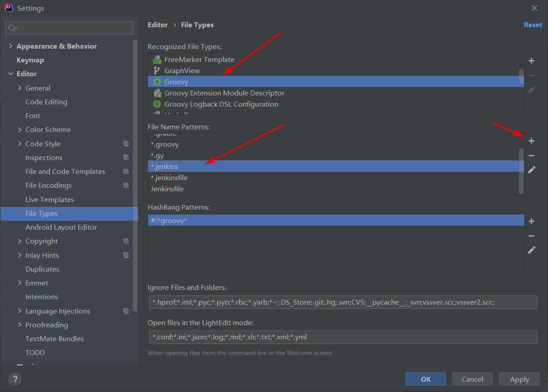Add a new HashBang pattern
Image resolution: width=548 pixels, height=392 pixels.
[x=531, y=221]
